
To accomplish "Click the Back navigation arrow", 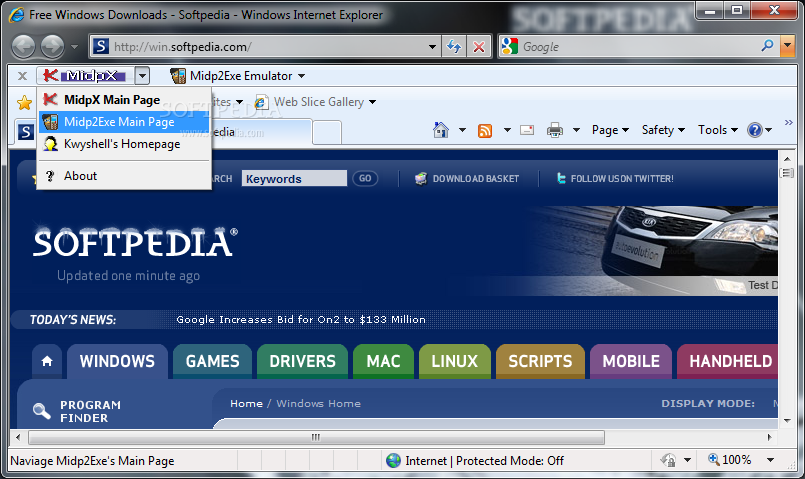I will point(23,47).
